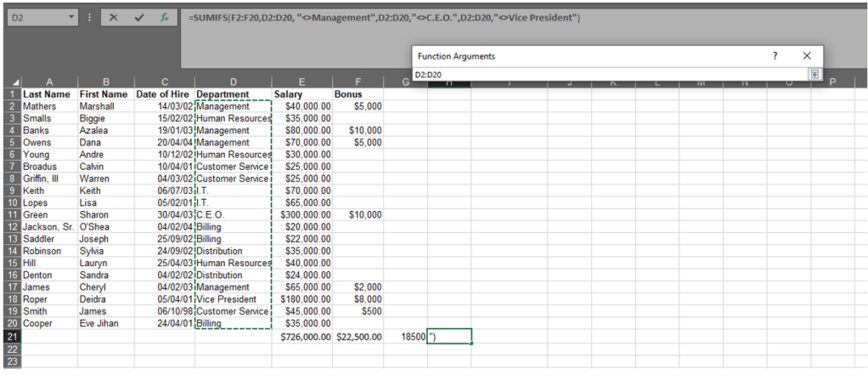Click the Function Arguments help question mark

775,55
